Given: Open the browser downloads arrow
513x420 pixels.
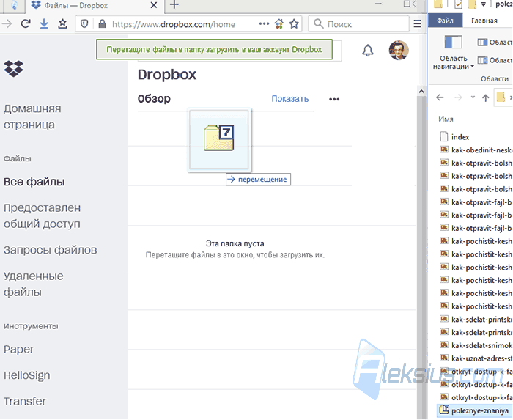Looking at the screenshot, I should coord(44,24).
